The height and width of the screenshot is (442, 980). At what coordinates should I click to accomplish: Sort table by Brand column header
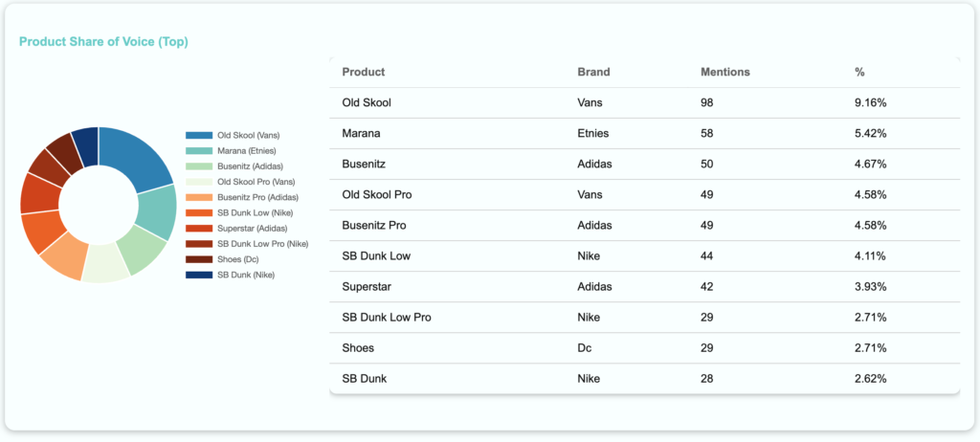point(593,72)
